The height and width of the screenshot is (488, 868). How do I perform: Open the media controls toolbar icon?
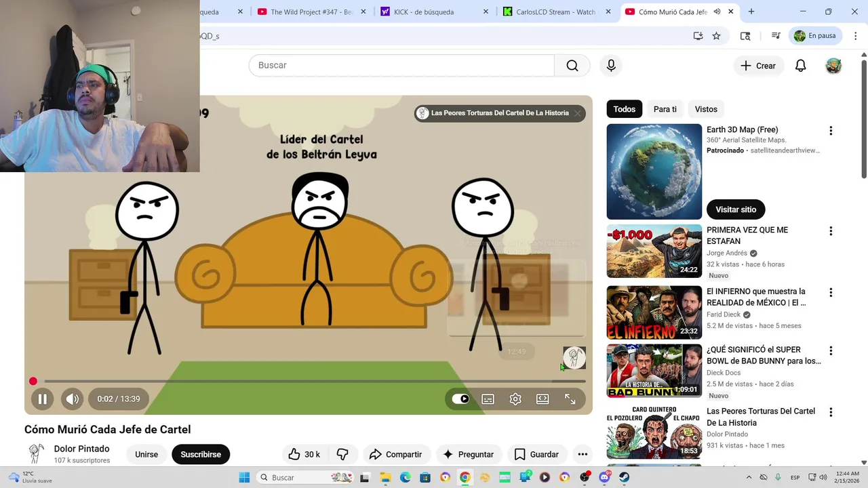coord(776,36)
